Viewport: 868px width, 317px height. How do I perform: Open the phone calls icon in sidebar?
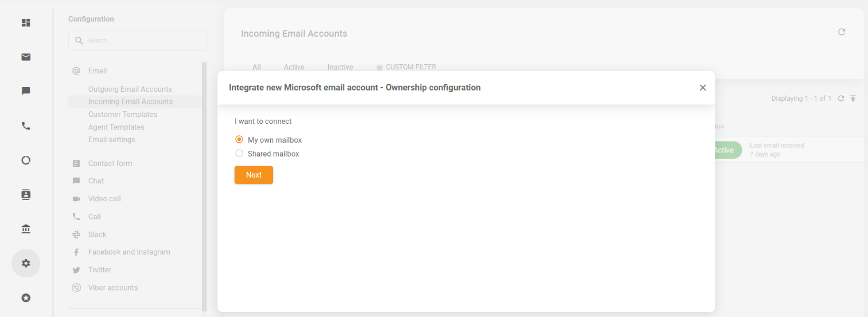point(26,126)
